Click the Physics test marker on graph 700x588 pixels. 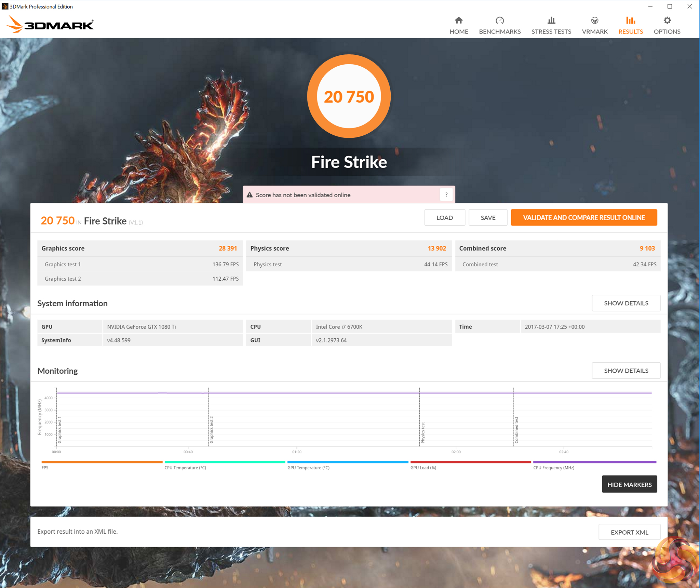click(423, 432)
